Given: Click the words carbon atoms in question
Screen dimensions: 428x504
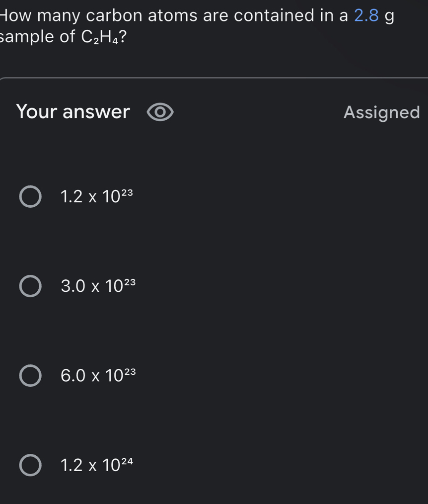Looking at the screenshot, I should coord(142,15).
